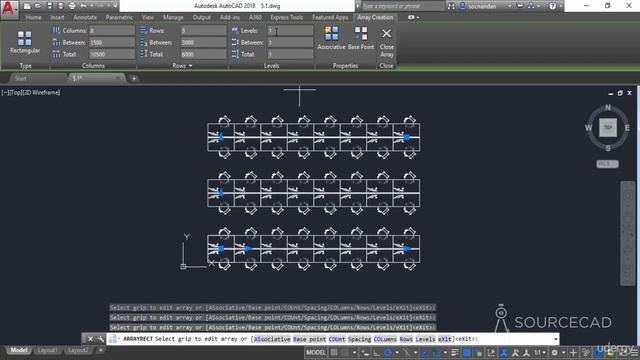This screenshot has height=360, width=640.
Task: Open the Parametric ribbon tab
Action: click(x=119, y=17)
